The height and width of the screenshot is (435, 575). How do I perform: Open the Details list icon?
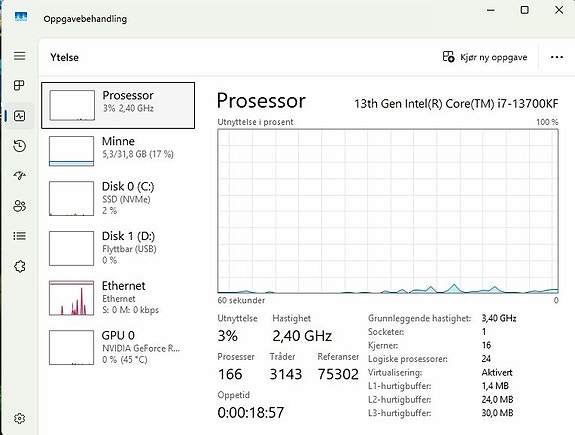click(x=19, y=236)
